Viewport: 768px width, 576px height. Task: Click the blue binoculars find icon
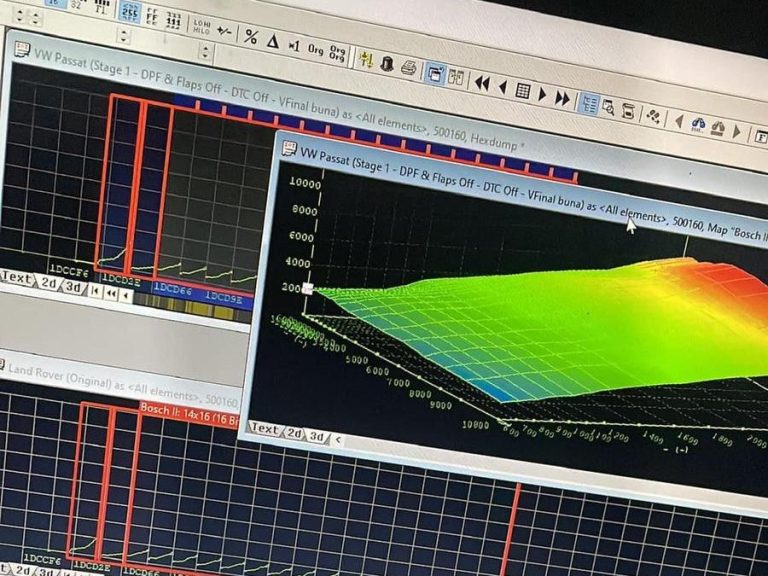coord(698,124)
